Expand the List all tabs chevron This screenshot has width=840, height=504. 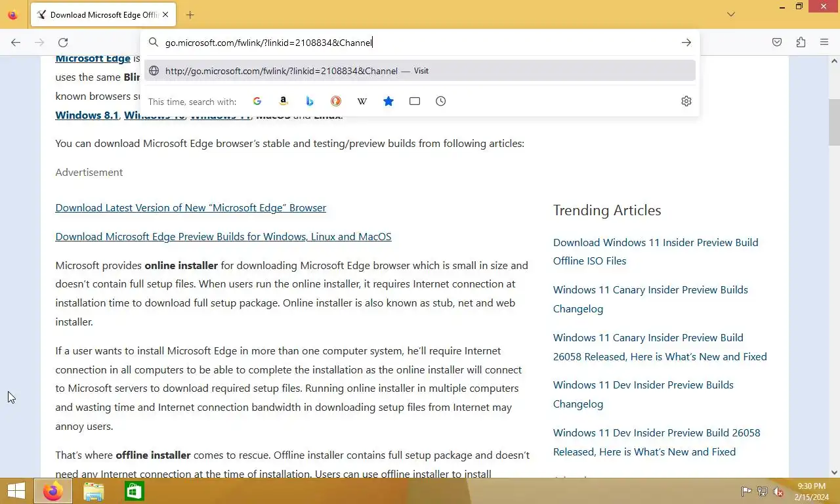[731, 14]
